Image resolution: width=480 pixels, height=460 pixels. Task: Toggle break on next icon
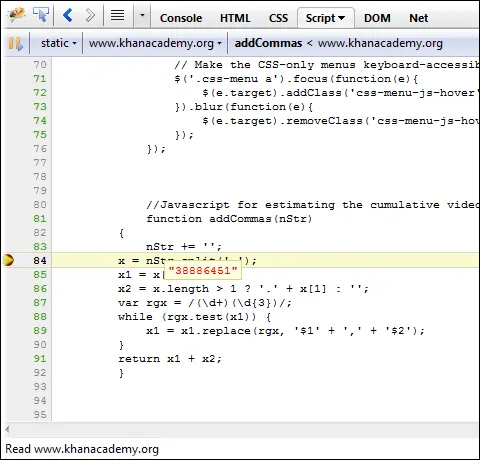click(16, 44)
